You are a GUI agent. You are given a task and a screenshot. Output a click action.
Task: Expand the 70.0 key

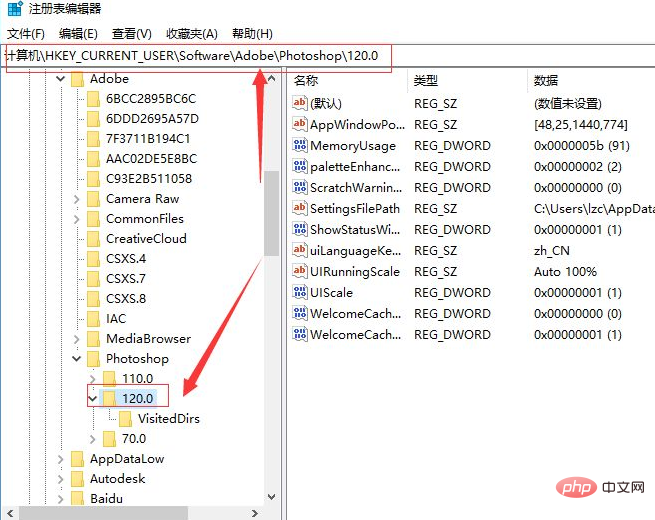93,439
